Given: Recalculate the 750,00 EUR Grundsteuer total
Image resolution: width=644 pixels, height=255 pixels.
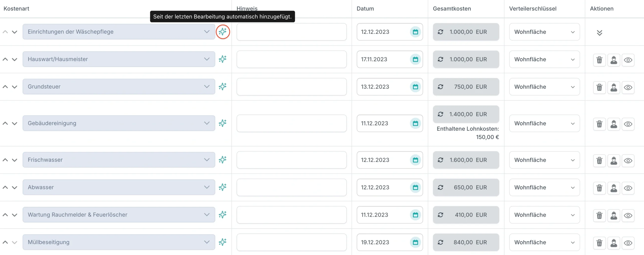Looking at the screenshot, I should 440,87.
